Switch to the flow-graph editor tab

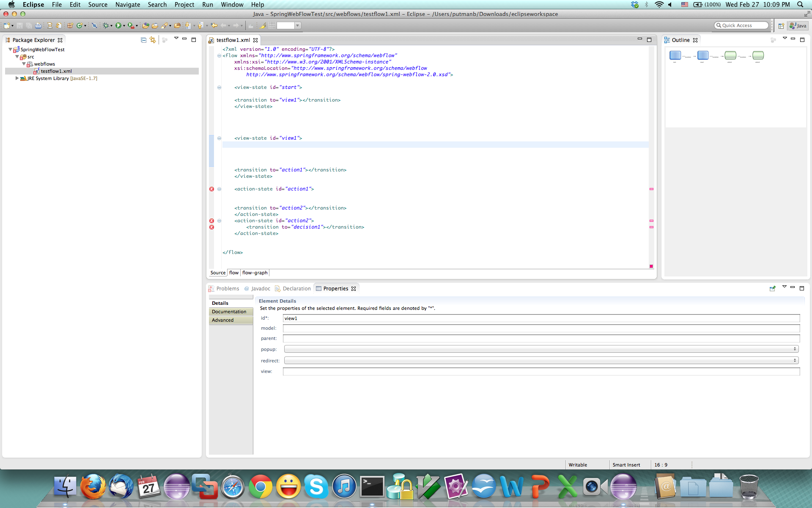pos(255,273)
